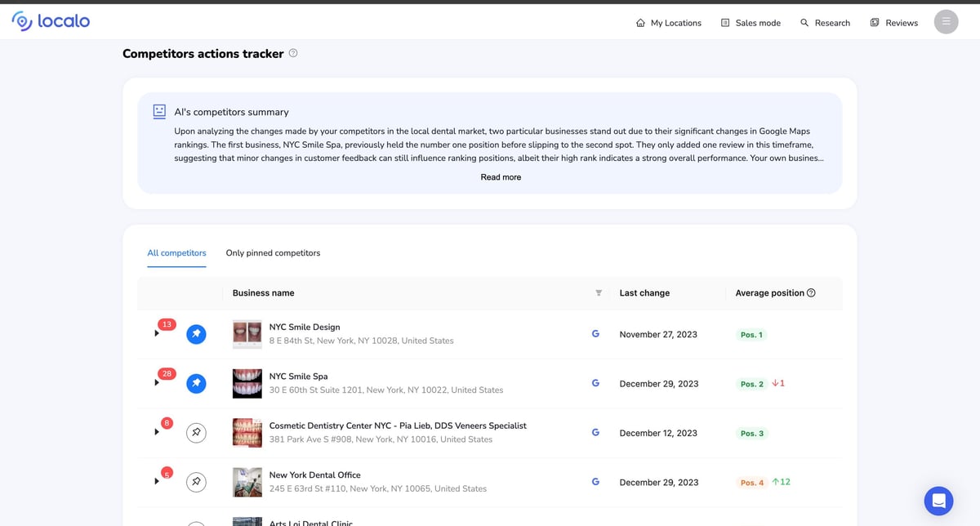Click the Reviews icon in the top navigation

tap(875, 22)
